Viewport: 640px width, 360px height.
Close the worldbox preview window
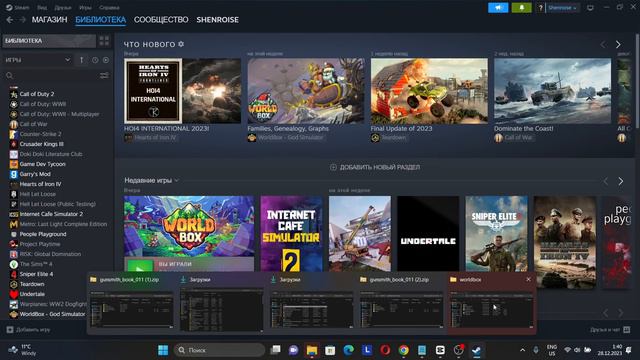pyautogui.click(x=529, y=280)
